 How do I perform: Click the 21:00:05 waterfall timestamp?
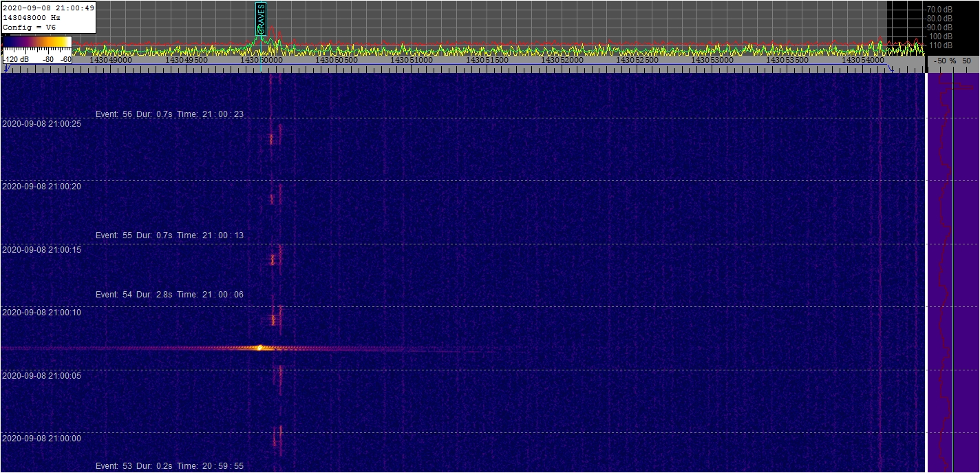42,375
